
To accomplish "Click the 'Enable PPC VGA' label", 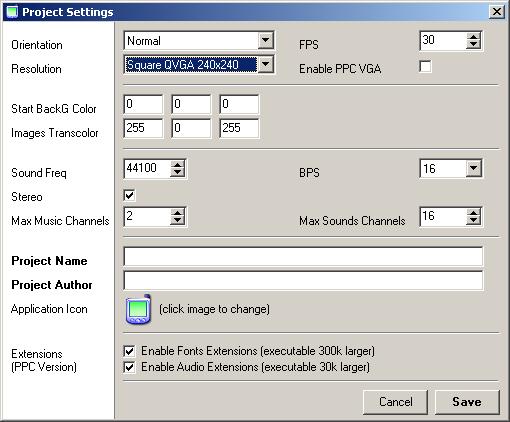I will click(340, 69).
